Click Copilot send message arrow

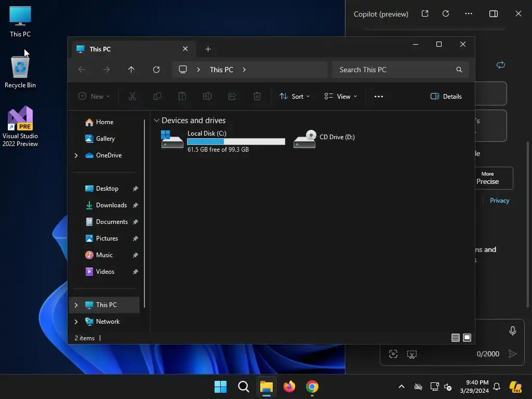coord(513,354)
